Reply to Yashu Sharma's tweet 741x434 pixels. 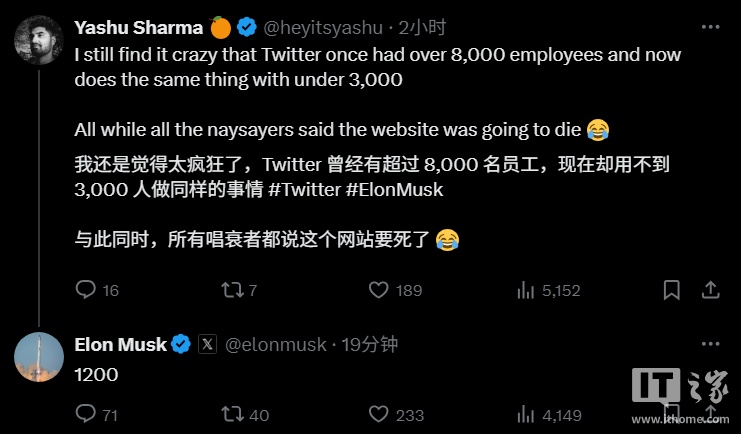coord(86,290)
